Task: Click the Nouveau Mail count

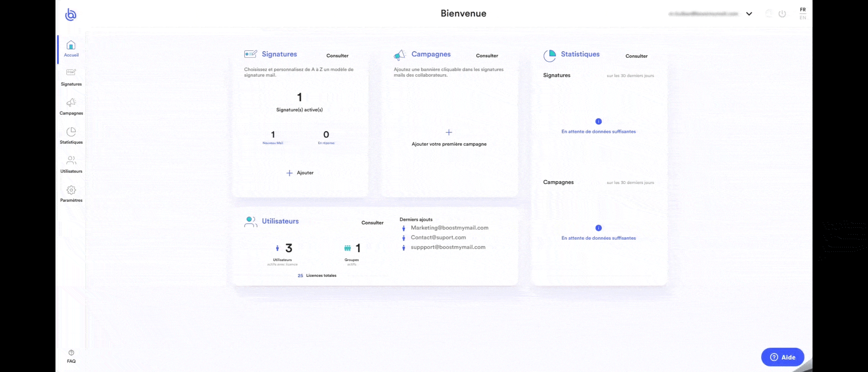Action: tap(273, 134)
